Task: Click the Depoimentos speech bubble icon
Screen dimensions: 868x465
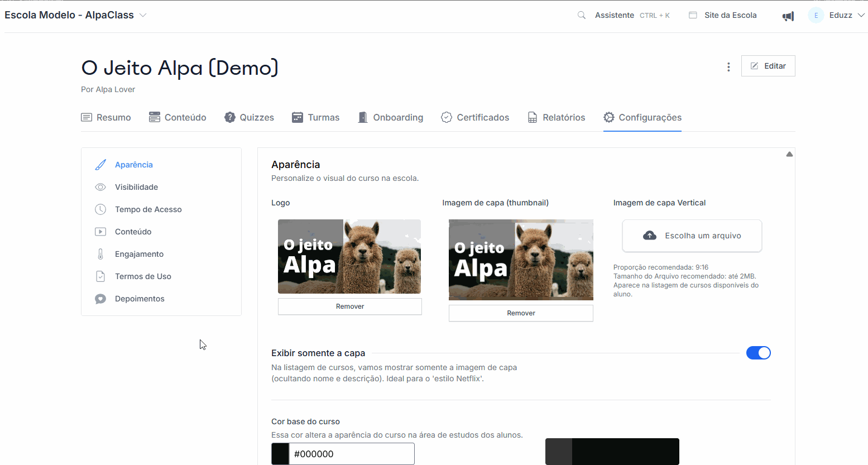Action: (100, 299)
